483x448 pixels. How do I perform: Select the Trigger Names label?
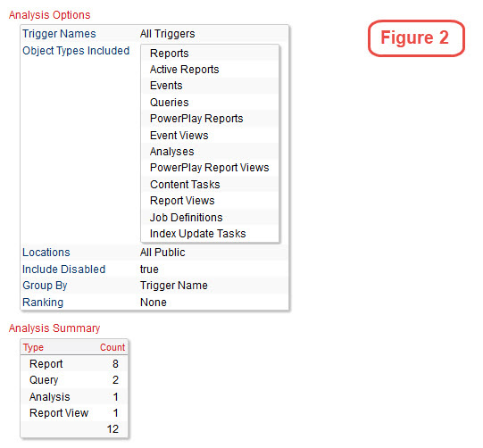tap(59, 34)
